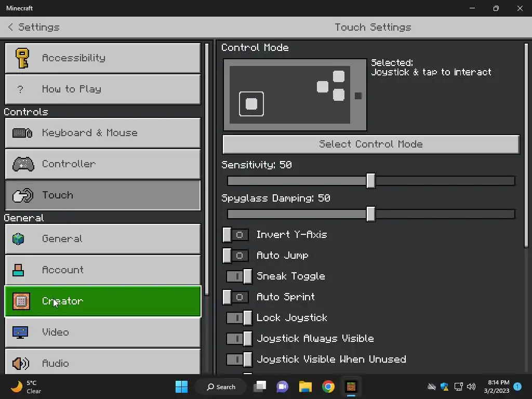532x399 pixels.
Task: Click the Sensitivity slider handle
Action: coord(371,180)
